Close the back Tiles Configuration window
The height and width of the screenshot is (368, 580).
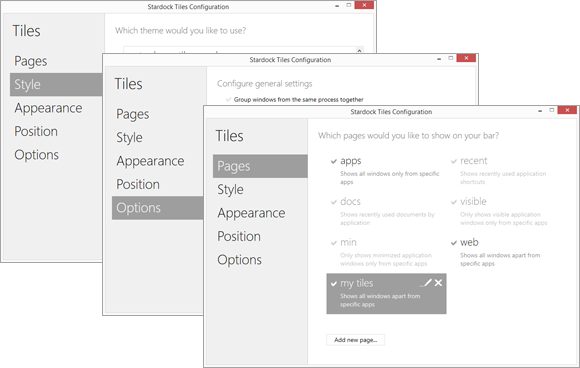coord(364,5)
